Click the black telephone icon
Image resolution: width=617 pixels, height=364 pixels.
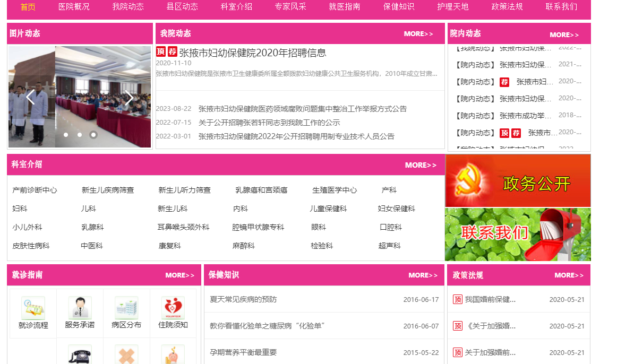80,354
